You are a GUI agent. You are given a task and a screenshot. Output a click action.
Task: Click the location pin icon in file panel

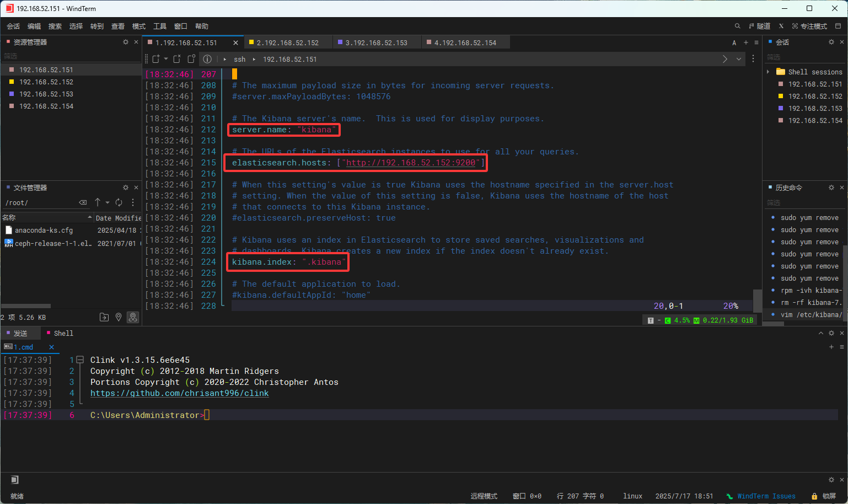(118, 317)
